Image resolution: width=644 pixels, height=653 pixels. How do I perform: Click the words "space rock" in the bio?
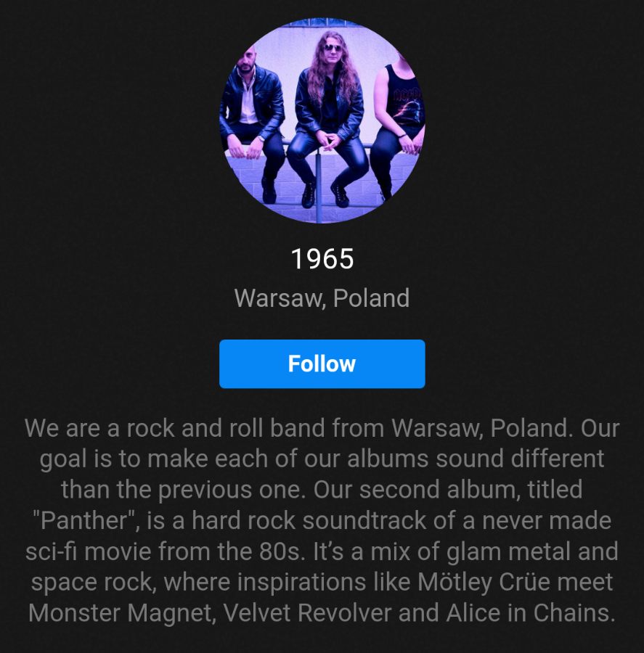pyautogui.click(x=91, y=582)
